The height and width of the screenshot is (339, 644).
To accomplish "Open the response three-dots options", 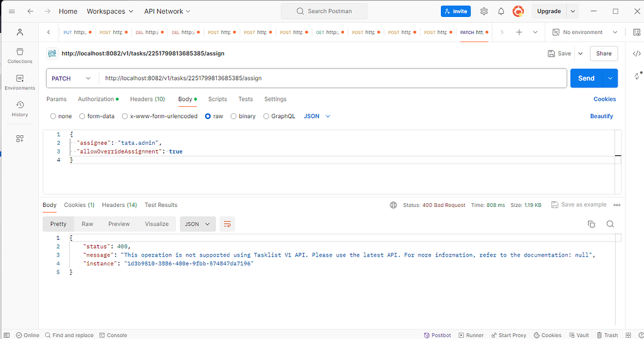I will pos(617,205).
